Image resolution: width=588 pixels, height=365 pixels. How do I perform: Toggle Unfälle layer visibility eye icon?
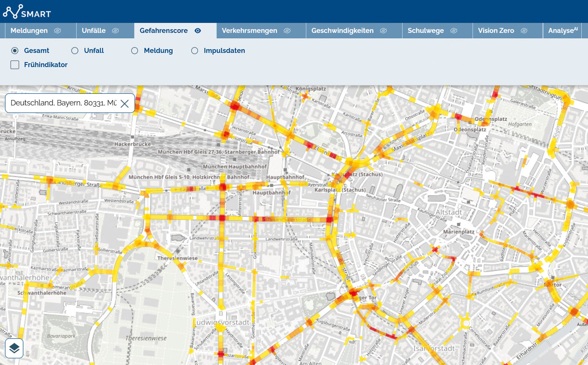(115, 31)
